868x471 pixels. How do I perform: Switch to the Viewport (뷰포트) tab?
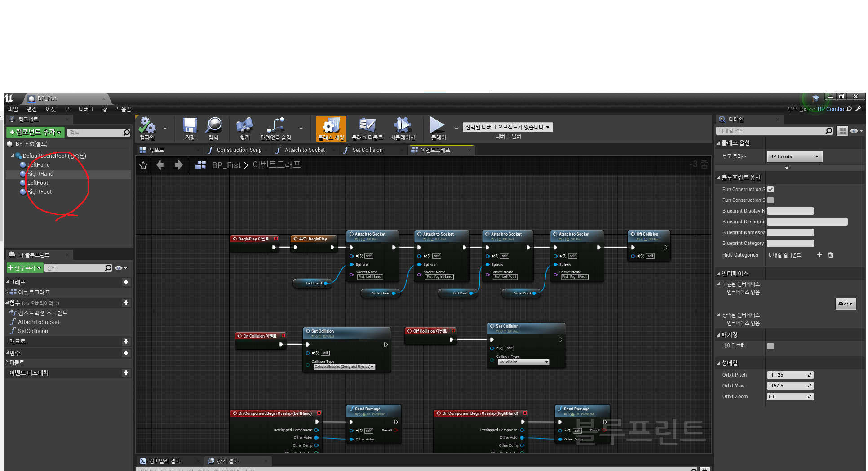coord(169,150)
